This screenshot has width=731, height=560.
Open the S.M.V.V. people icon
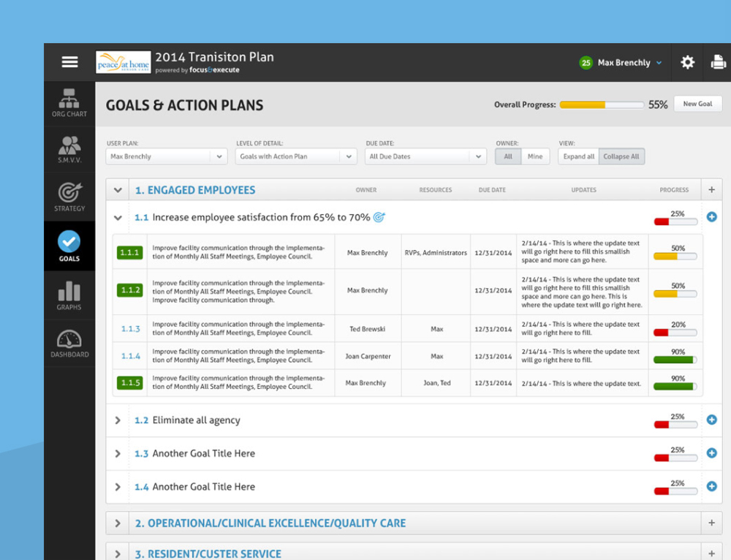(69, 148)
